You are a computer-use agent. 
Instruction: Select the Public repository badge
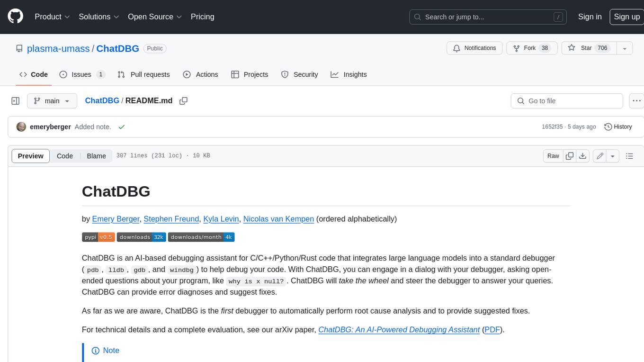click(155, 48)
